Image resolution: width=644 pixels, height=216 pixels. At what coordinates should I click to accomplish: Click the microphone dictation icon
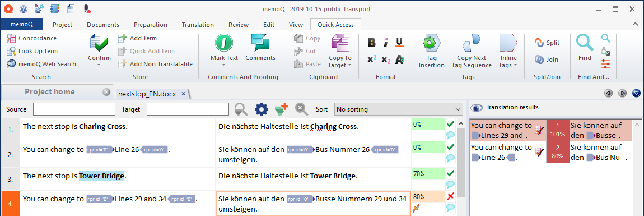point(87,8)
